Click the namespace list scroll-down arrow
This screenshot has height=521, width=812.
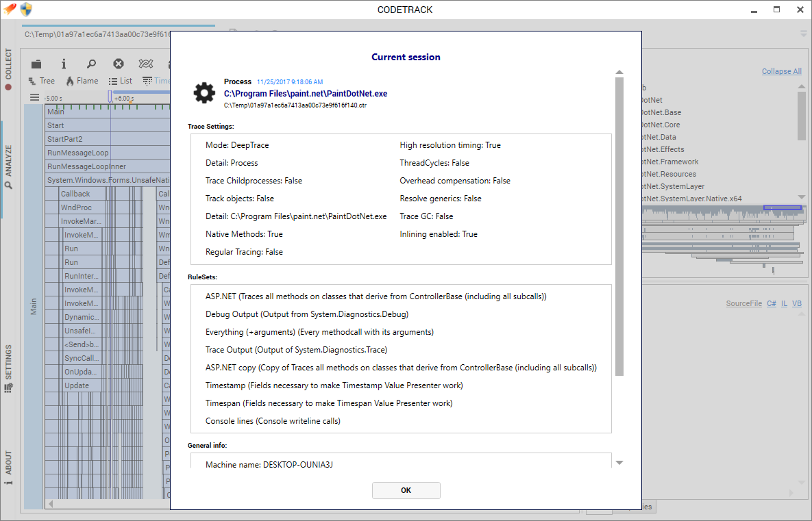(x=802, y=197)
